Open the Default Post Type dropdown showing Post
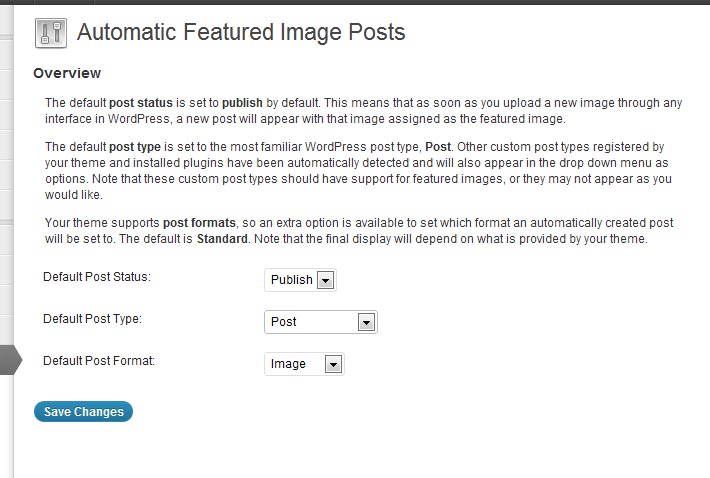Screen dimensions: 710x478 [x=321, y=322]
